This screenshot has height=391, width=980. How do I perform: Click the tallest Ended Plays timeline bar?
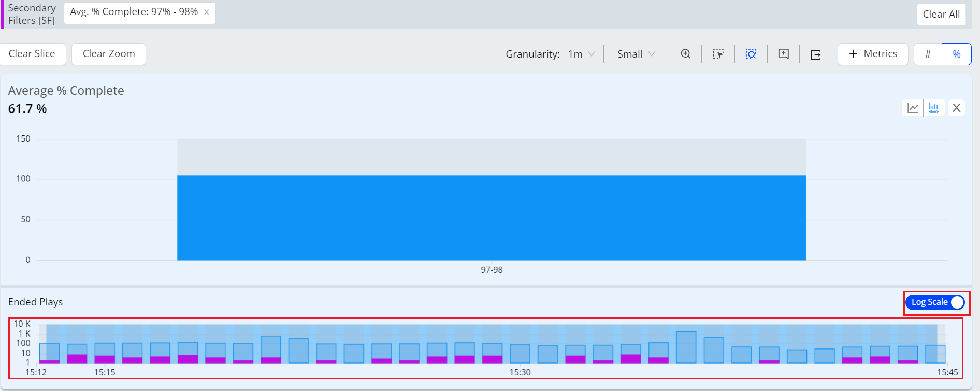[686, 347]
